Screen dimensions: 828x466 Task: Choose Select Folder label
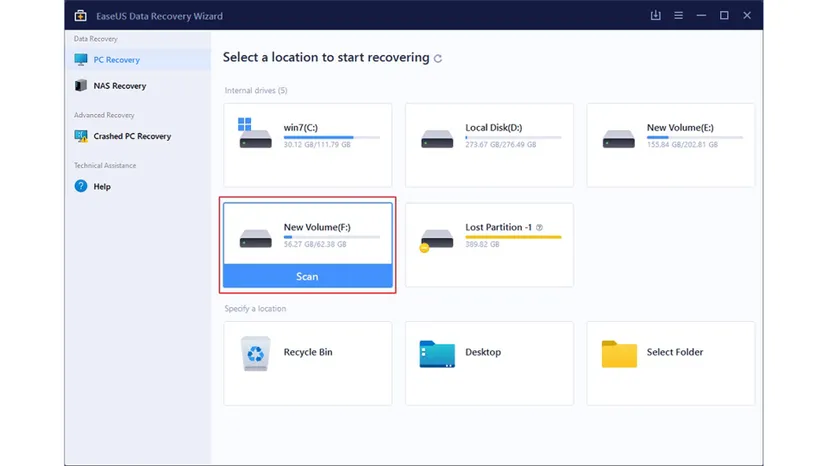tap(675, 352)
